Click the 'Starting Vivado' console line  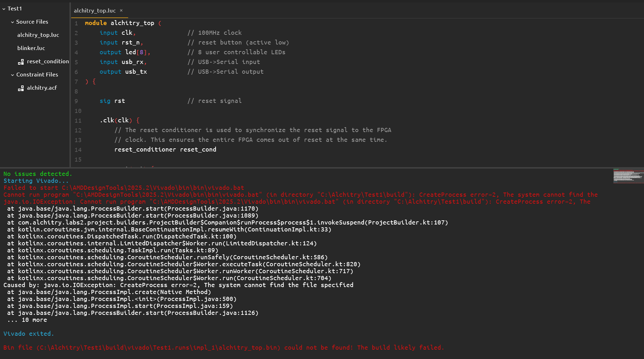(36, 180)
